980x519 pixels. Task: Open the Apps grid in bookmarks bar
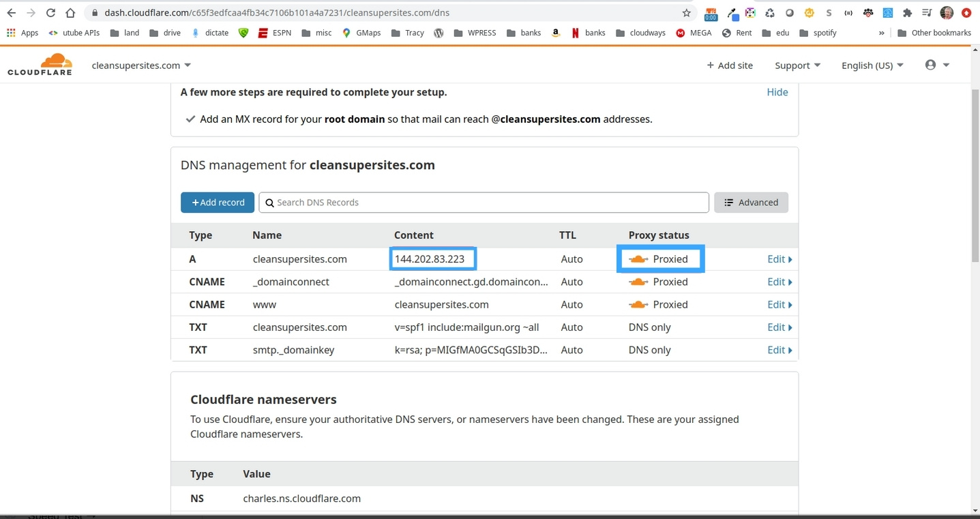click(23, 33)
